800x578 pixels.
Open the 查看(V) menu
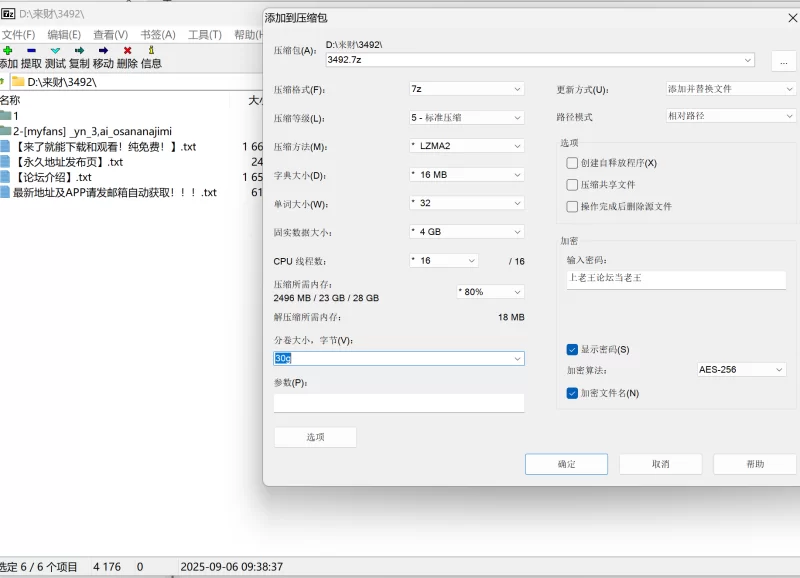[x=110, y=35]
